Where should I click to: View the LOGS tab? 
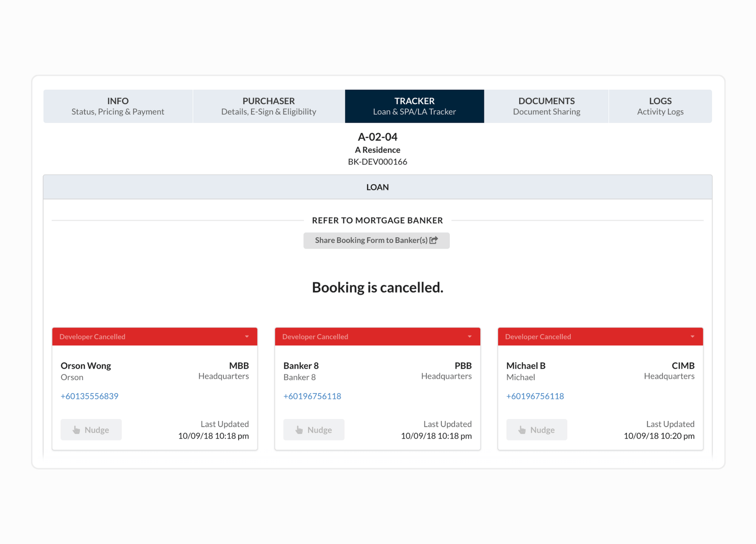coord(660,106)
